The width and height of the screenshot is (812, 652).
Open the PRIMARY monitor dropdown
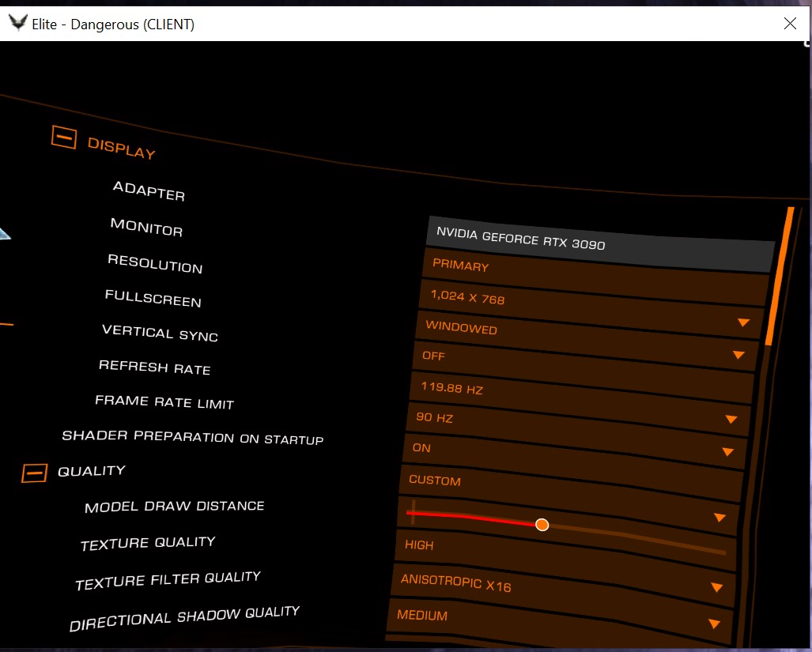pyautogui.click(x=595, y=277)
